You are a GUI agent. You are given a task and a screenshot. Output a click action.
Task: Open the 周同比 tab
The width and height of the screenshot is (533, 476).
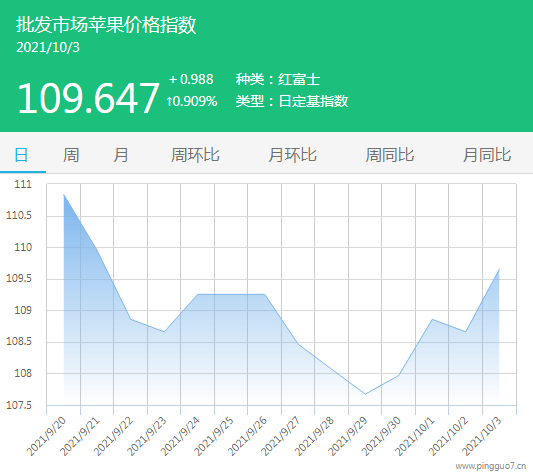pos(390,155)
